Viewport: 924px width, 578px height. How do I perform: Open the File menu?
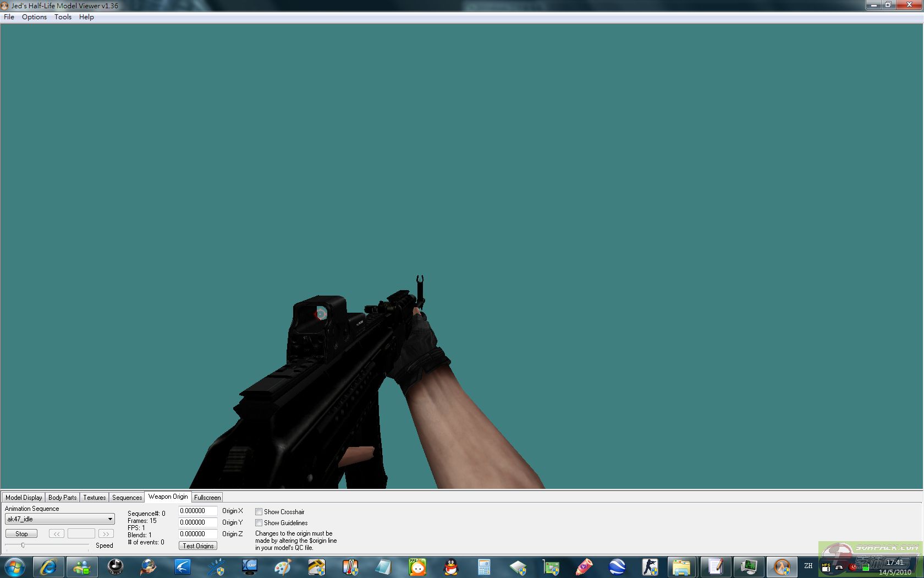(9, 17)
